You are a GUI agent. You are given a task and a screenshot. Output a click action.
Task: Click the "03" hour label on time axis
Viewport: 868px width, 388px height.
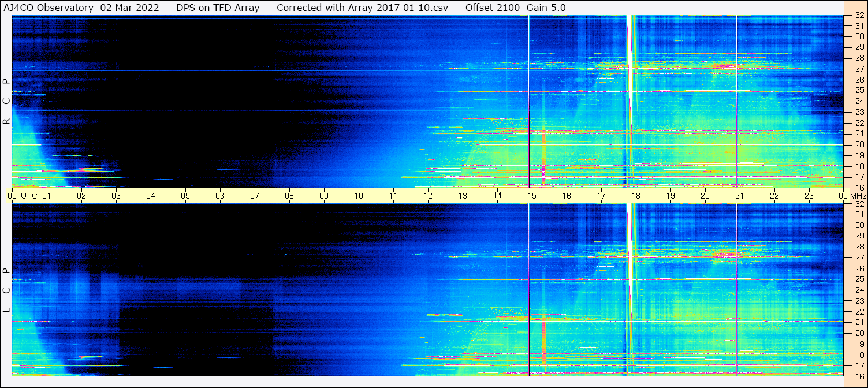tap(116, 196)
